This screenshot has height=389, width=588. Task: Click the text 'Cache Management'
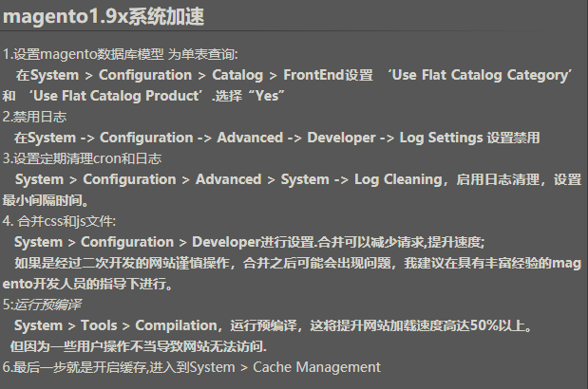point(316,367)
